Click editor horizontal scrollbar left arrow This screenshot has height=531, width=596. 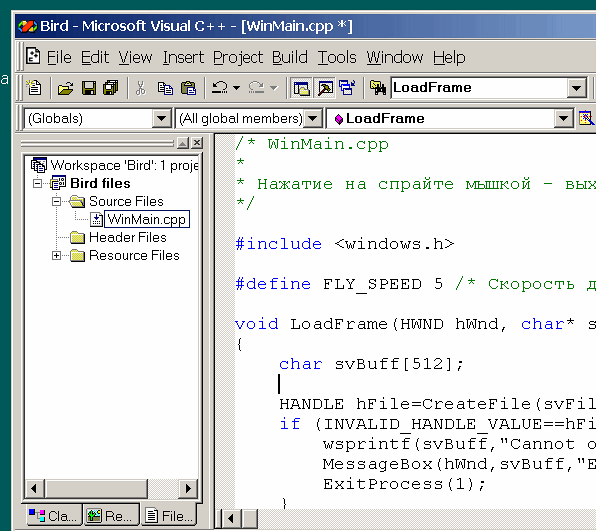point(231,518)
